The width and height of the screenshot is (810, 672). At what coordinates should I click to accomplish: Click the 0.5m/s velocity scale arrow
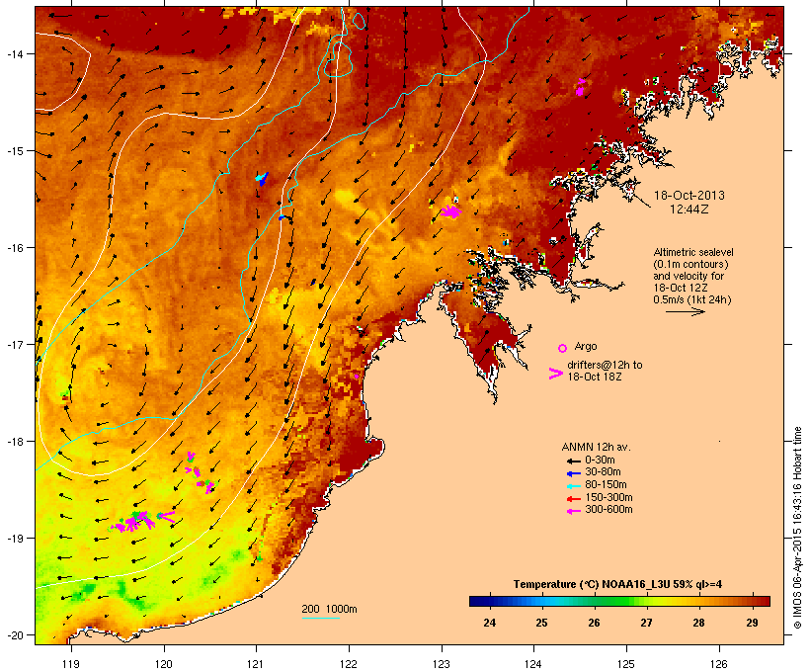pyautogui.click(x=685, y=311)
